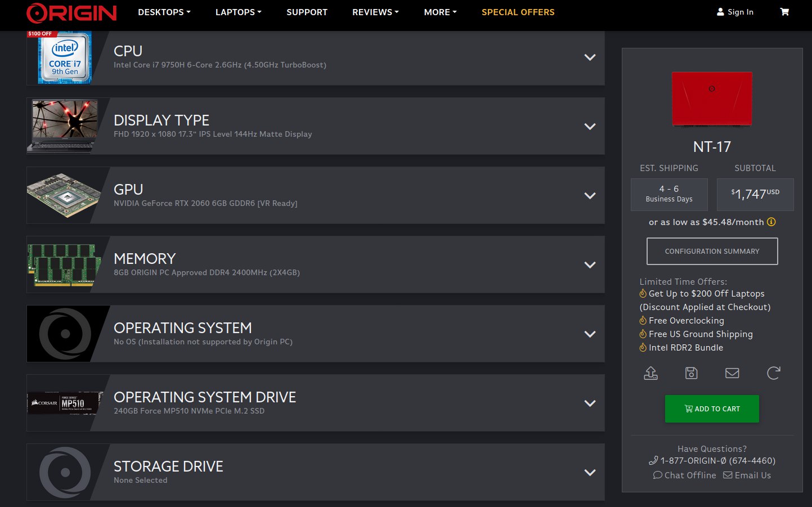Click the CPU heading text
The image size is (812, 507).
pyautogui.click(x=128, y=51)
